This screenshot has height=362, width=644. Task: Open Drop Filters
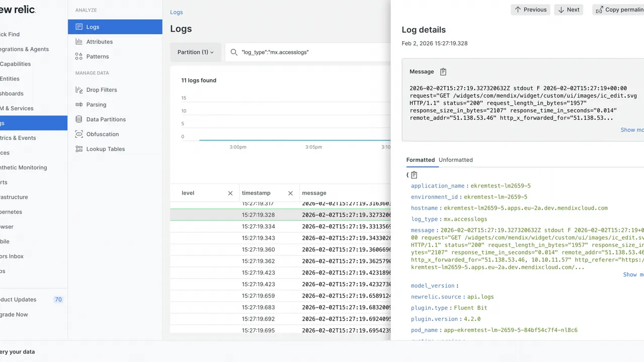pyautogui.click(x=101, y=90)
